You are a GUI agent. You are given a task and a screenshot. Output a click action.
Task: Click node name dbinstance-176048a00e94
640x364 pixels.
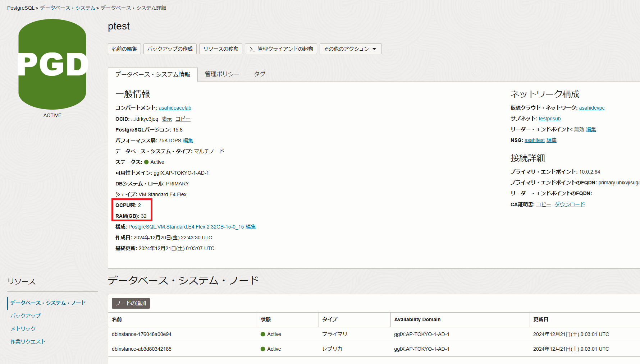(142, 334)
